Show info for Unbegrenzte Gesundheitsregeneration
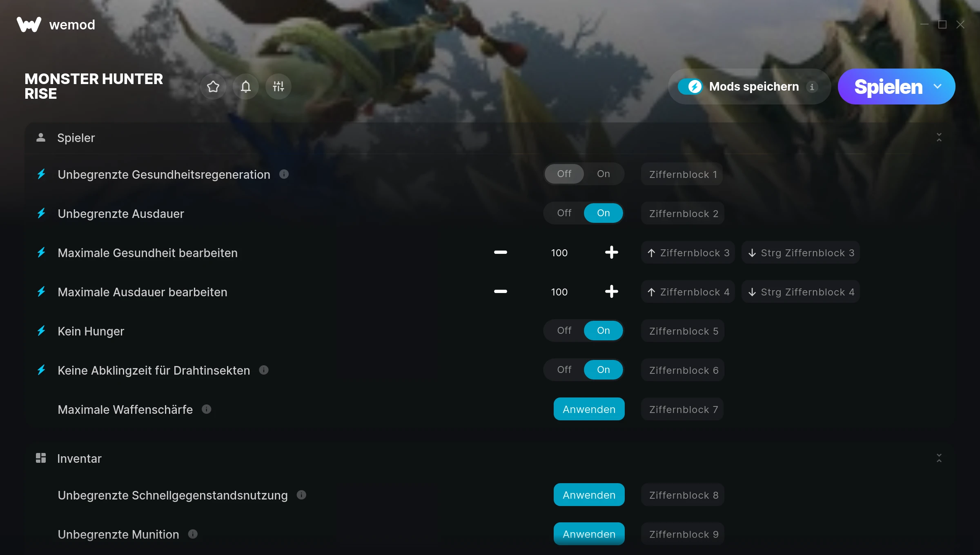Image resolution: width=980 pixels, height=555 pixels. coord(284,174)
